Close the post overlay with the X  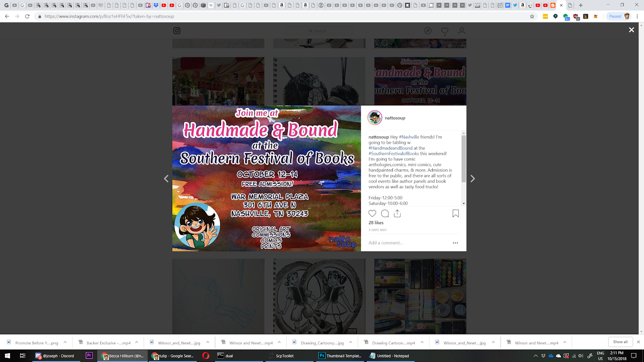pyautogui.click(x=632, y=30)
